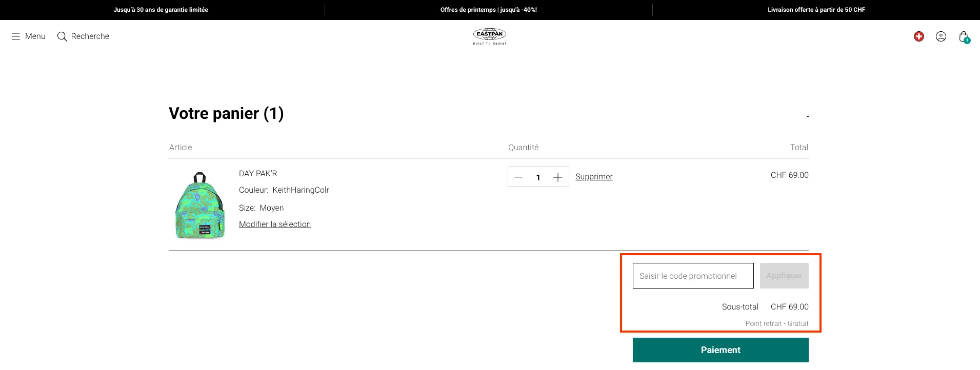
Task: Click Offres de printemps banner
Action: (x=489, y=10)
